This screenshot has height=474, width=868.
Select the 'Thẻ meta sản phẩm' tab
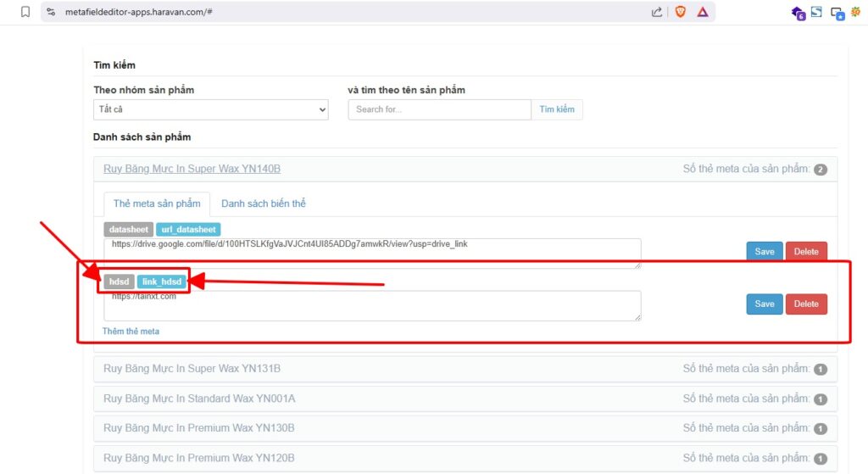point(157,204)
